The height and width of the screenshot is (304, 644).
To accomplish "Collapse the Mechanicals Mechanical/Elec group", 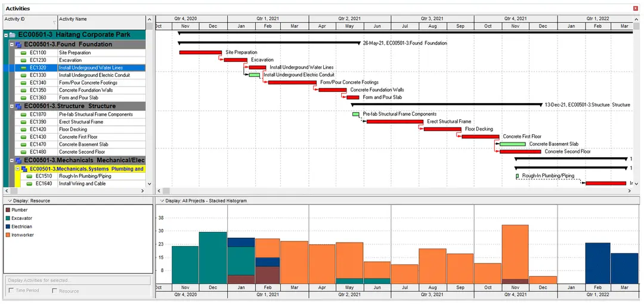I will point(12,160).
